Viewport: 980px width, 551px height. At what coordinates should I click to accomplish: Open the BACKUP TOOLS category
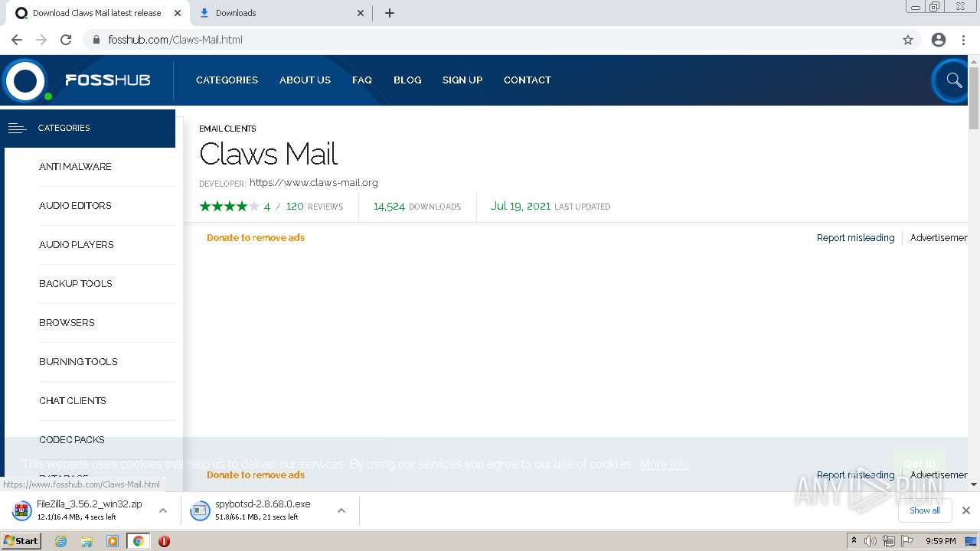(76, 283)
